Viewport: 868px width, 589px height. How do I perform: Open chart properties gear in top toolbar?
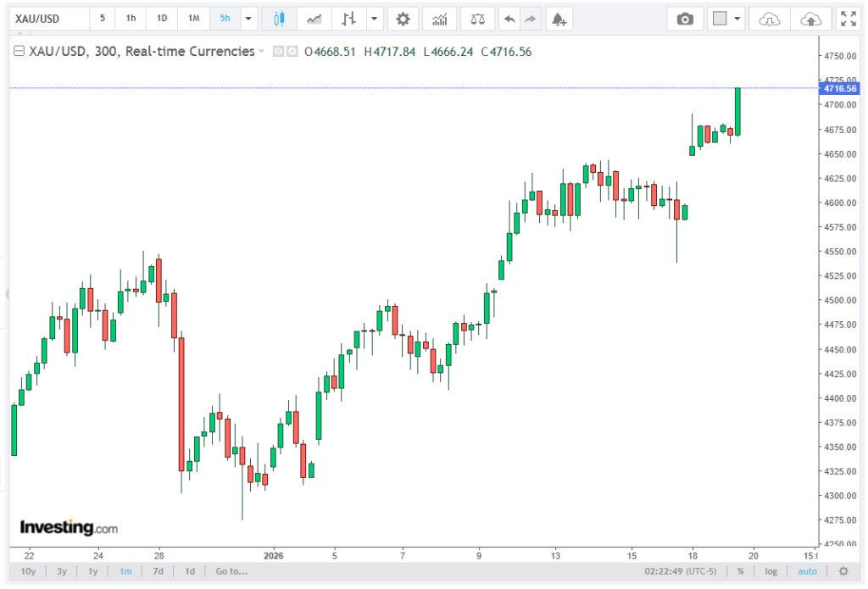click(403, 19)
